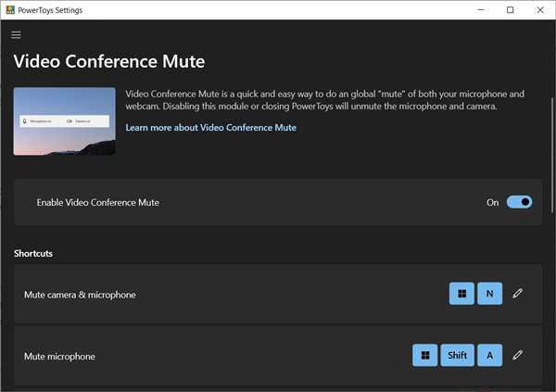Open Learn more about Video Conference Mute
This screenshot has height=392, width=556.
coord(210,127)
